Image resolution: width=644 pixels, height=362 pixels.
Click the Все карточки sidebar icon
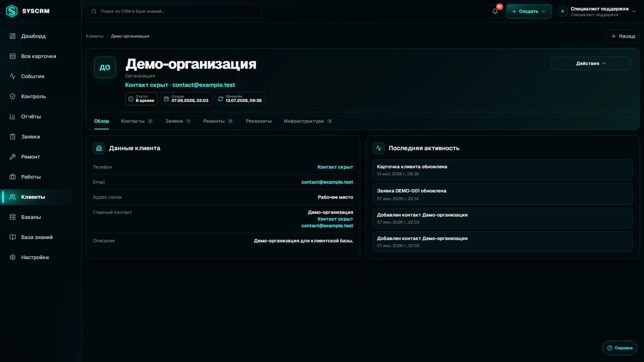[x=12, y=56]
